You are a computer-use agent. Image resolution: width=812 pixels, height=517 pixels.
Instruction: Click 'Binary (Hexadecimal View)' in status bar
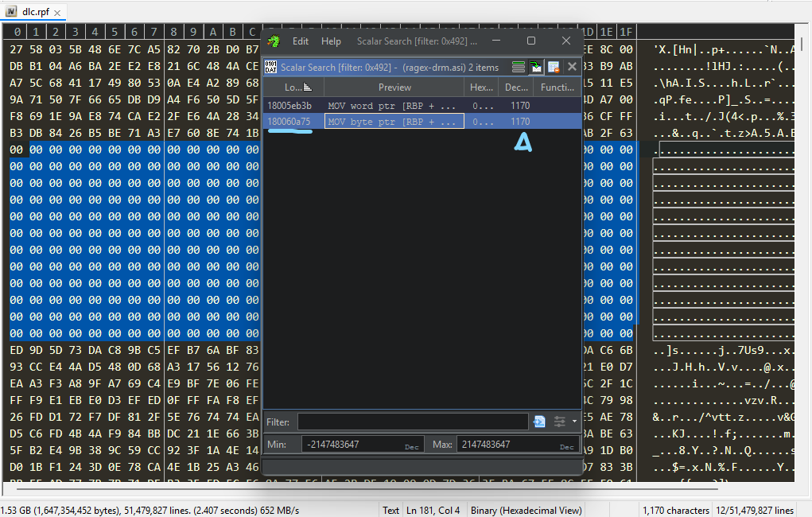point(526,511)
